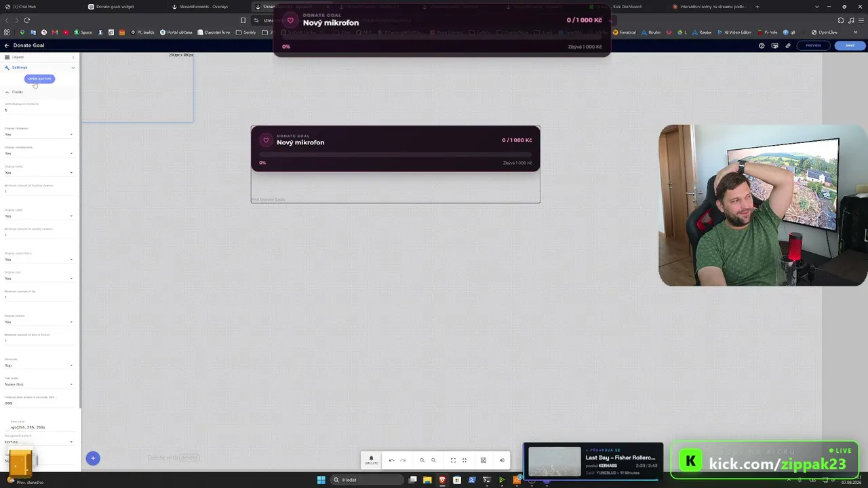
Task: Open PowerShell from the taskbar
Action: (472, 480)
